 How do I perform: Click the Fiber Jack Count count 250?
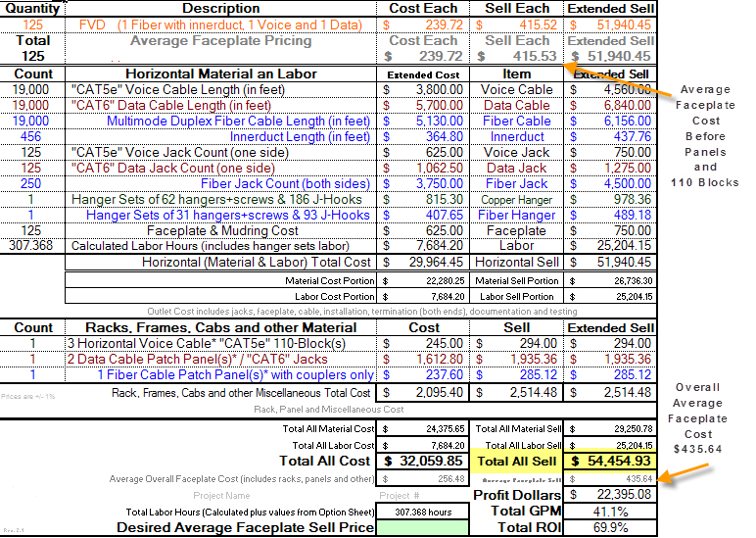click(x=32, y=184)
